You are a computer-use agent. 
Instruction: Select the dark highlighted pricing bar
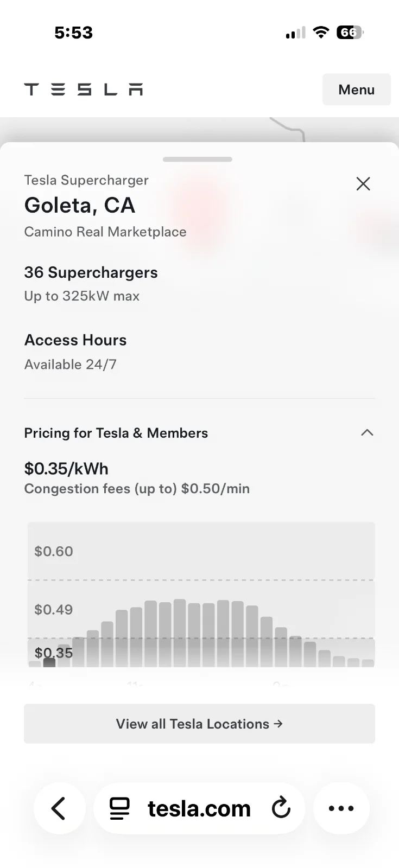pos(49,662)
